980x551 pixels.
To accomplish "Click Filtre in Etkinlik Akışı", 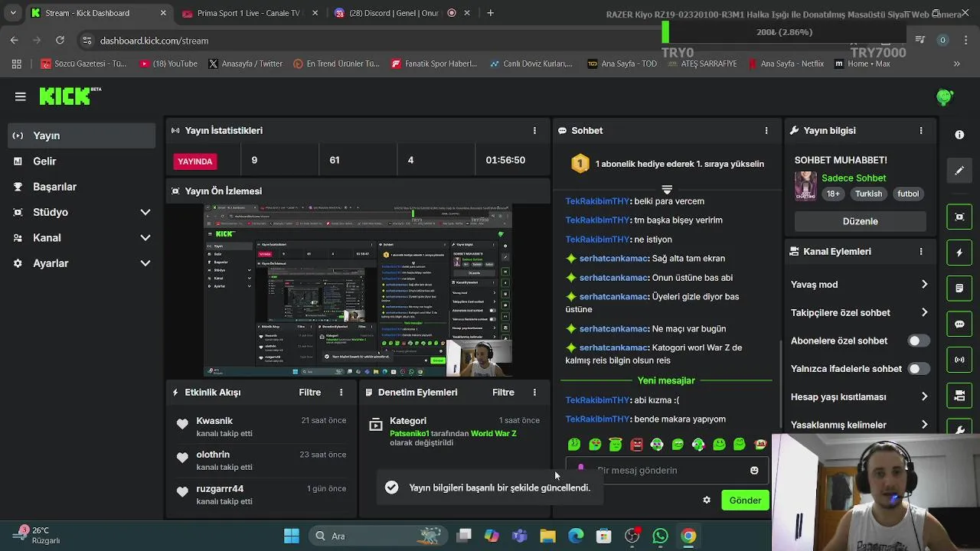I will (309, 393).
